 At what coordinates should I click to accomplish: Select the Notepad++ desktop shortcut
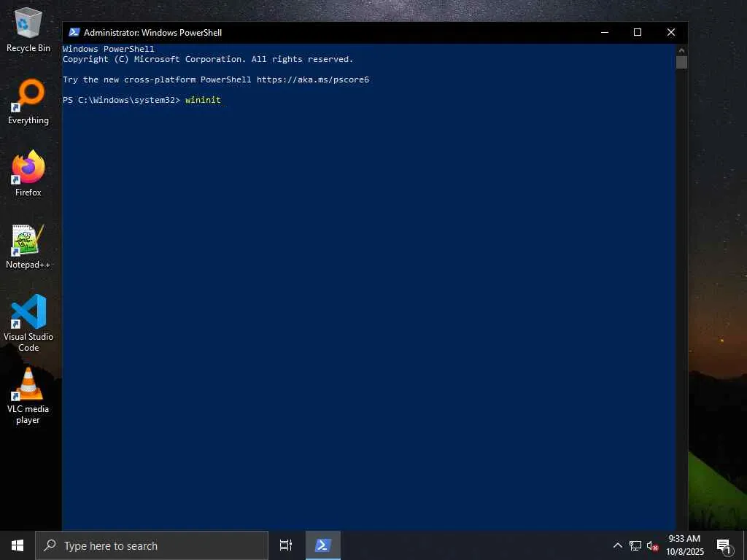[28, 246]
